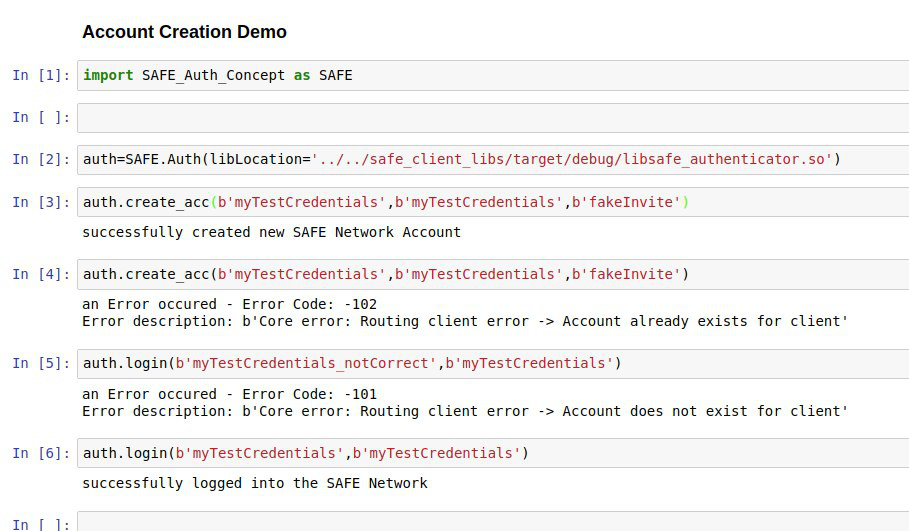Select the 'In [2]:' prompt label

click(41, 159)
